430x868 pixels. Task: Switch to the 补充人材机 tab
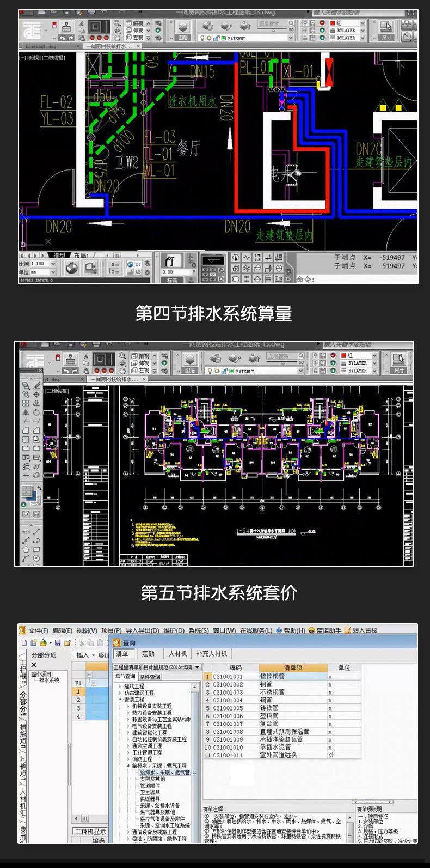211,654
